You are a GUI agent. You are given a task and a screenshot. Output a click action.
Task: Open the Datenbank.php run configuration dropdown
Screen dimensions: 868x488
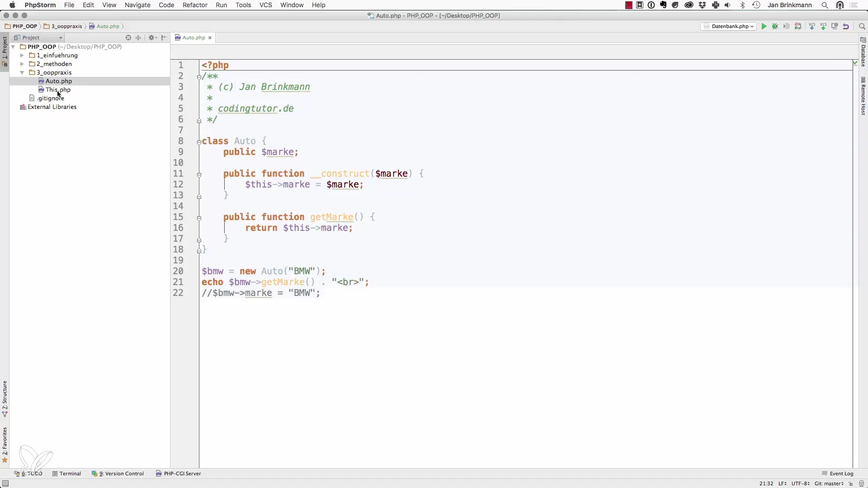point(729,27)
